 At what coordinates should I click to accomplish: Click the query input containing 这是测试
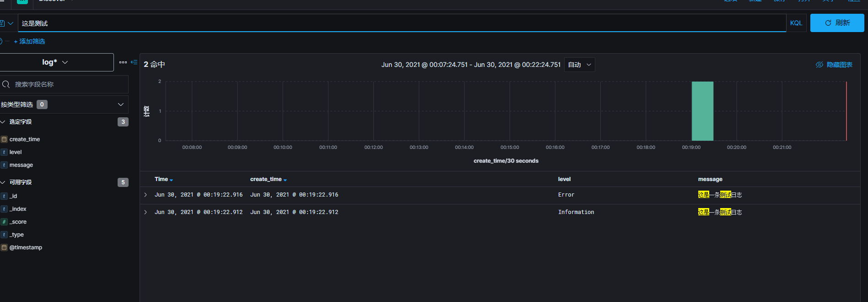(402, 23)
